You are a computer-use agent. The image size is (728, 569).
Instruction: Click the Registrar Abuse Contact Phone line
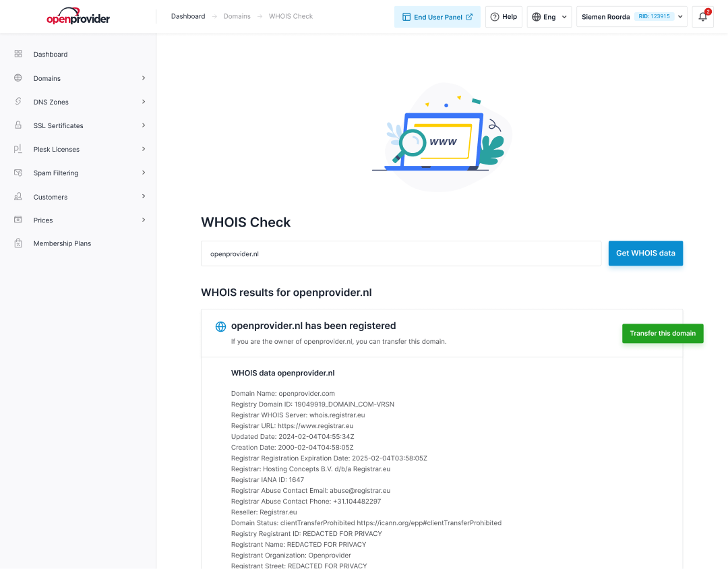(x=306, y=501)
